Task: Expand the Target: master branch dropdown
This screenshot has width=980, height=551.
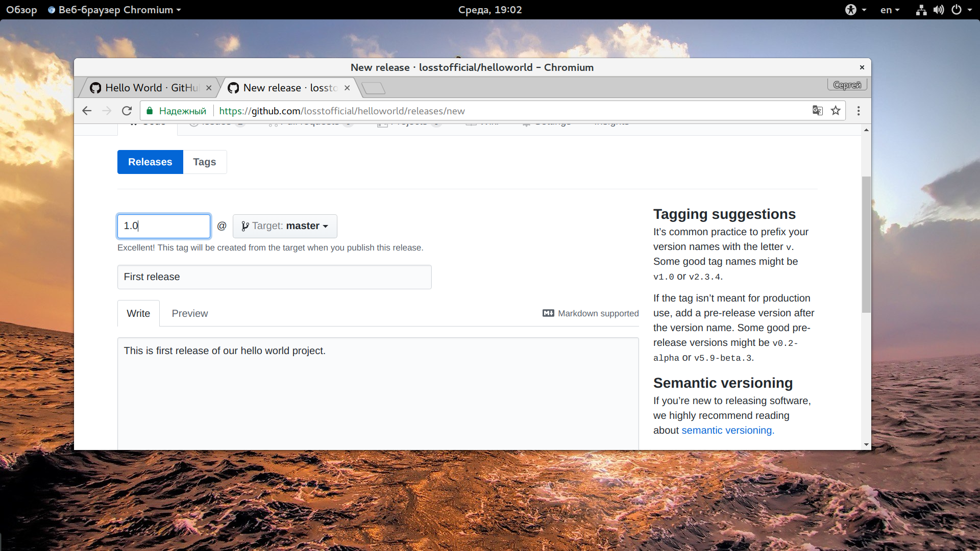Action: (x=285, y=226)
